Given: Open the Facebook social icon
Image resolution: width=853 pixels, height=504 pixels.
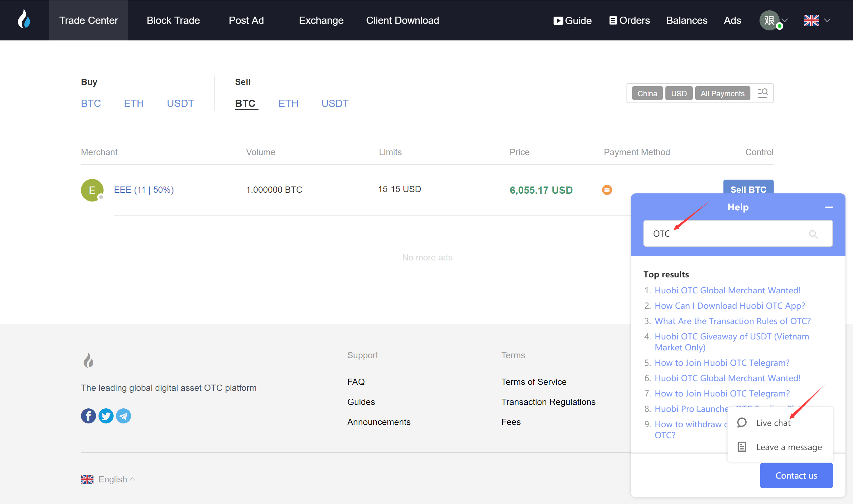Looking at the screenshot, I should pos(88,416).
